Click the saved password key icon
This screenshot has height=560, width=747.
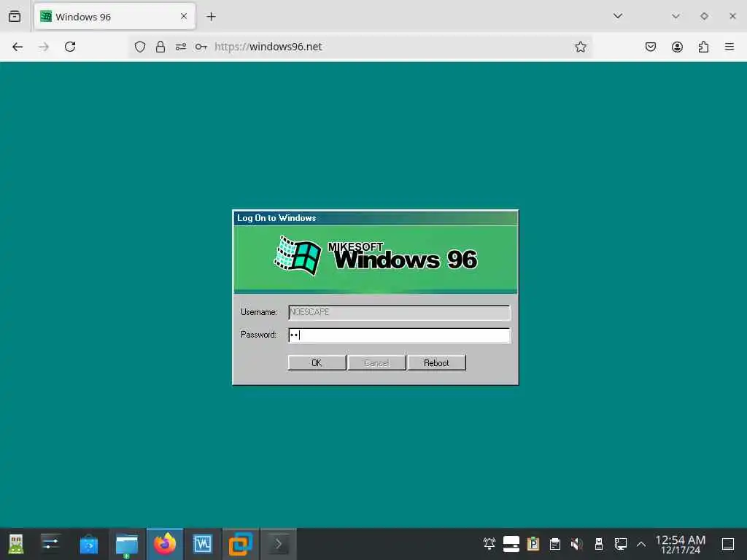pyautogui.click(x=201, y=47)
